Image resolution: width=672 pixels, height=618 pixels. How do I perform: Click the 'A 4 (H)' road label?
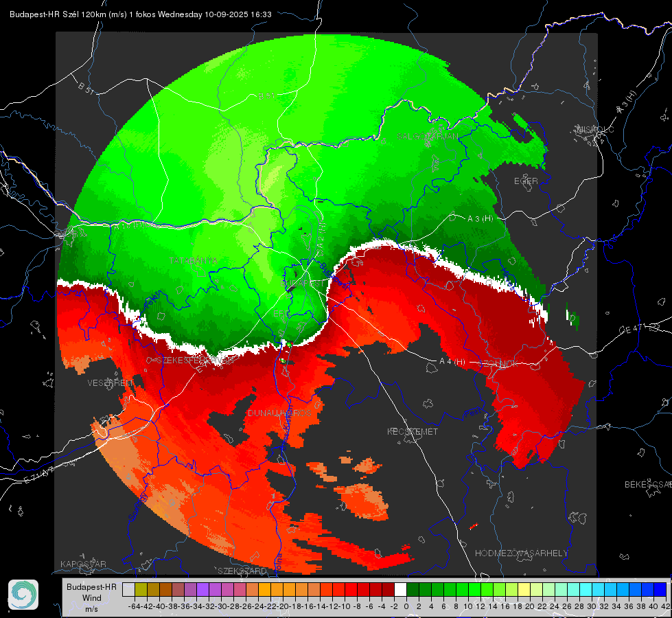(452, 362)
